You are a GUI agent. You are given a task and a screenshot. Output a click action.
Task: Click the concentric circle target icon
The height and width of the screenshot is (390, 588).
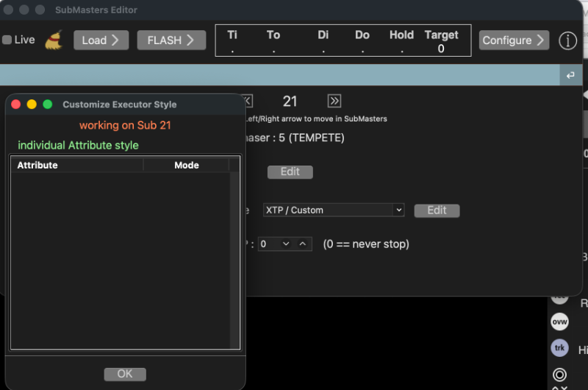click(x=559, y=375)
